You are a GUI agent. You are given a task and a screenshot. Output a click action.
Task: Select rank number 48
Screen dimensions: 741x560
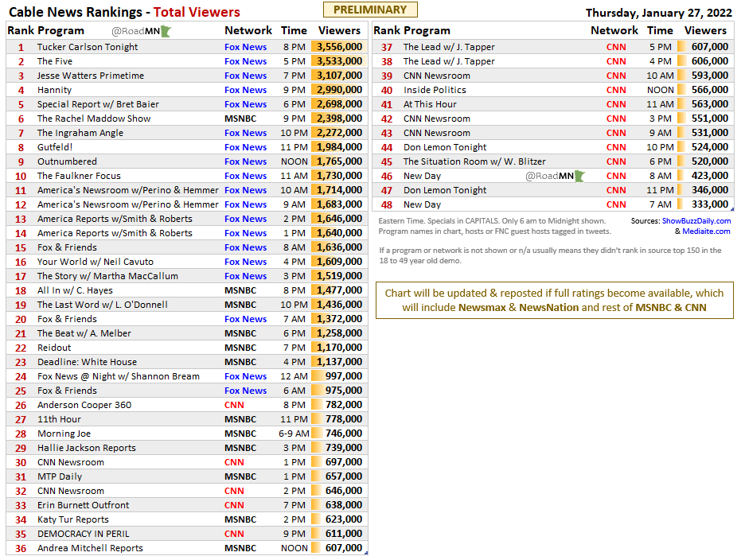point(387,205)
